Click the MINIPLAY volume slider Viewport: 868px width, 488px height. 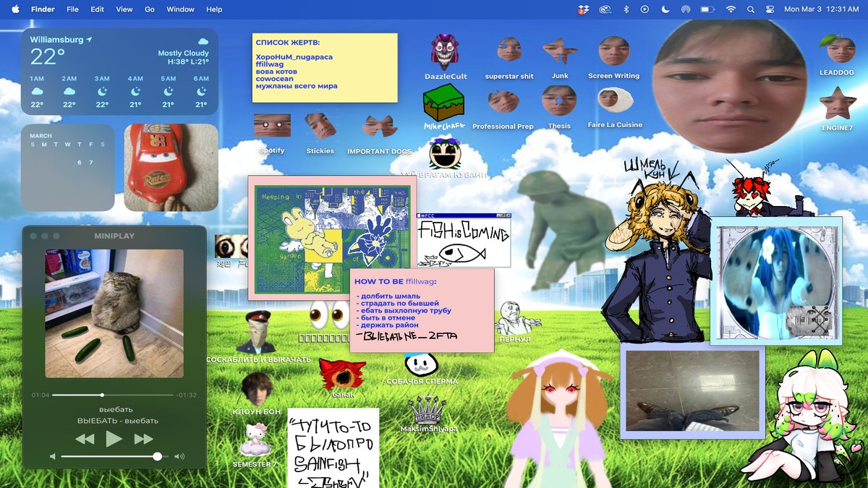pyautogui.click(x=116, y=457)
